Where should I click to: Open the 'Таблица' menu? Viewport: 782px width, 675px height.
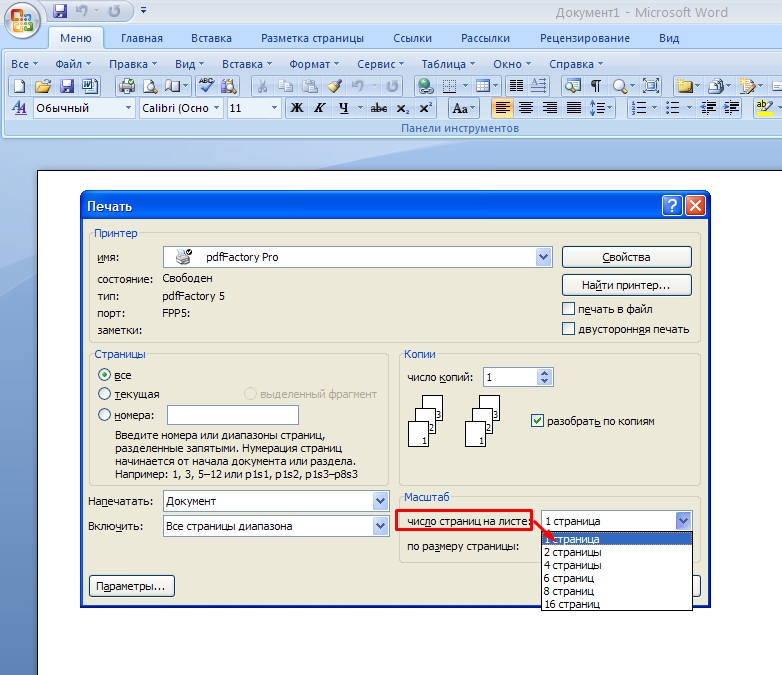(x=448, y=64)
